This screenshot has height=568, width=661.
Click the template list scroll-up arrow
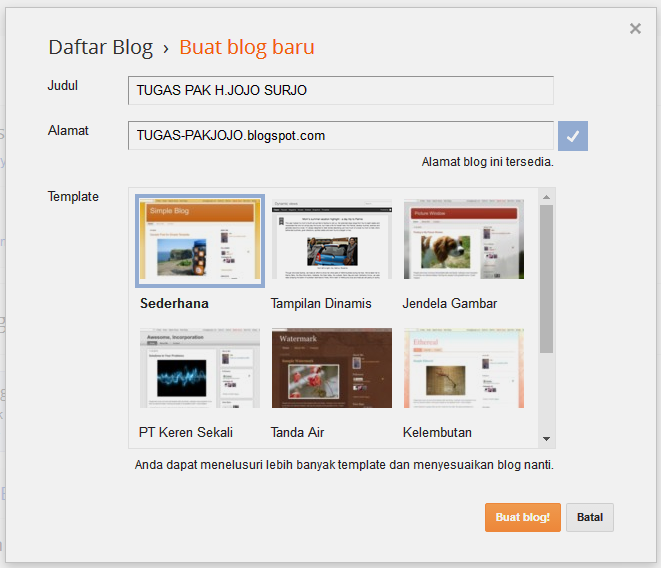[546, 197]
